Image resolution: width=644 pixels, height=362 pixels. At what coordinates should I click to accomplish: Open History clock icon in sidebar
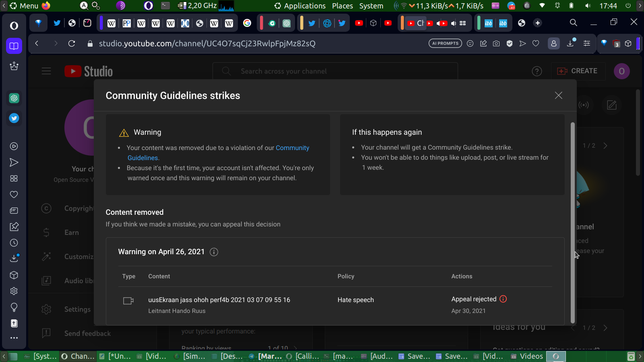point(14,243)
